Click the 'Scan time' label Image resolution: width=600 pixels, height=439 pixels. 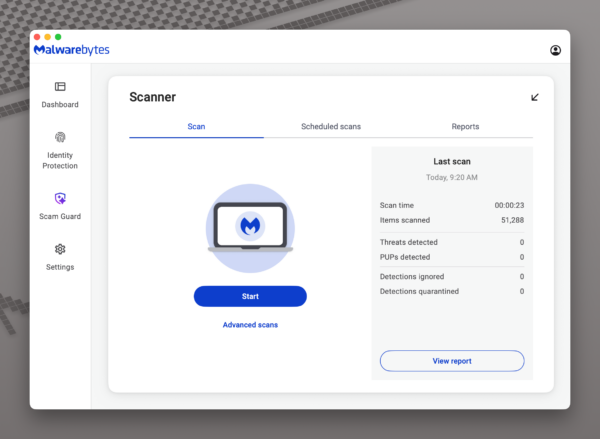[397, 206]
